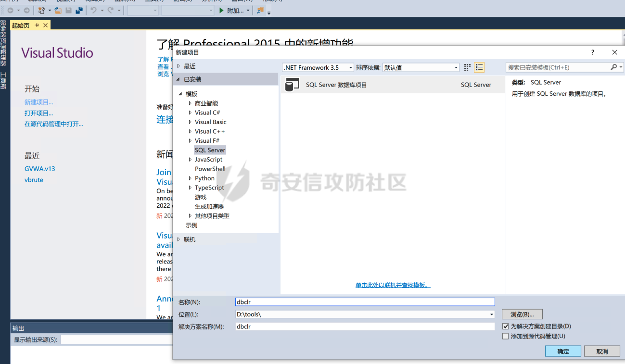The height and width of the screenshot is (364, 625).
Task: Select 其他项目类型 in template tree
Action: pyautogui.click(x=212, y=216)
